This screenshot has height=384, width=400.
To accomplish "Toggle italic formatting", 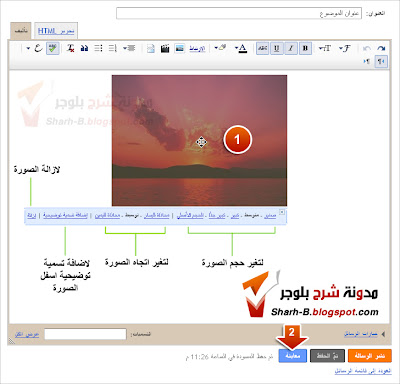I will pyautogui.click(x=291, y=48).
